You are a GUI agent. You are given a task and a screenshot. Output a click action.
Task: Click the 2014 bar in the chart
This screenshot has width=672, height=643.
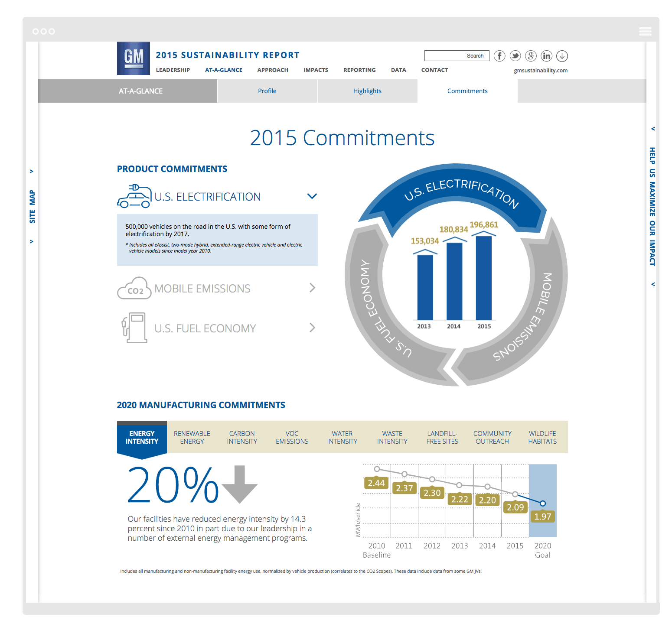tap(454, 281)
